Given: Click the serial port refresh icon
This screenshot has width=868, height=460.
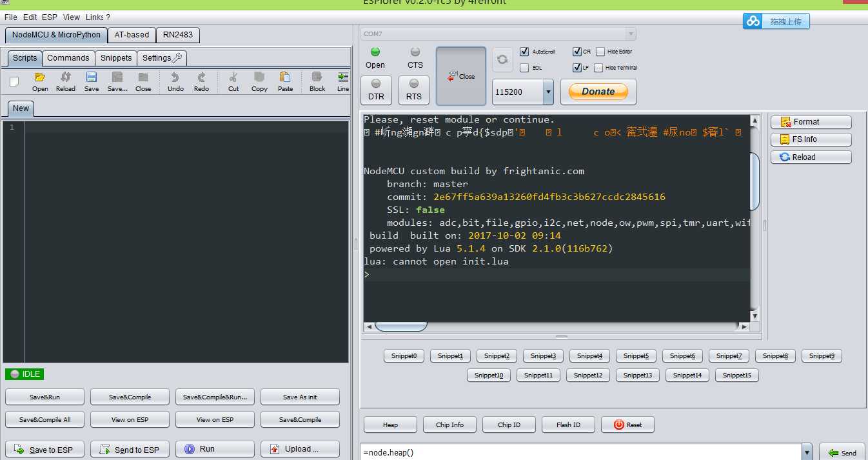Looking at the screenshot, I should [x=502, y=59].
